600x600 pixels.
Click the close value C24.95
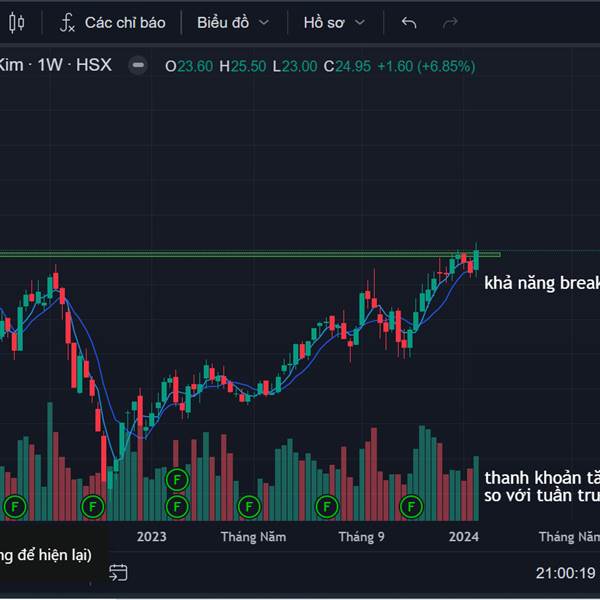(347, 66)
